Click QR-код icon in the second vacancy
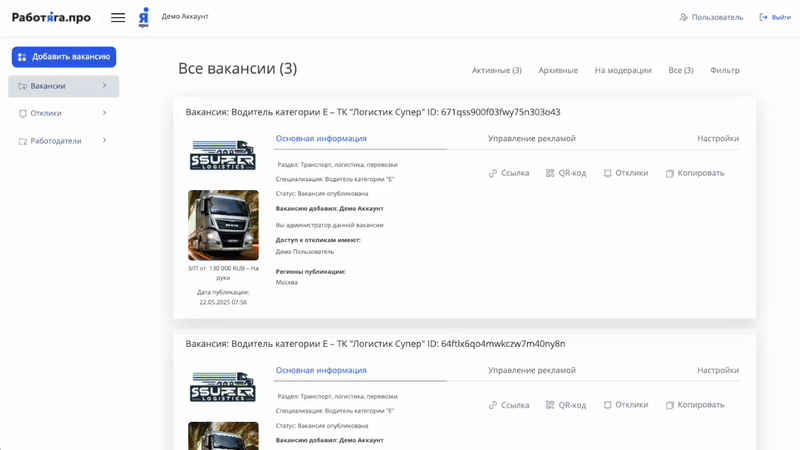The height and width of the screenshot is (450, 800). [550, 405]
